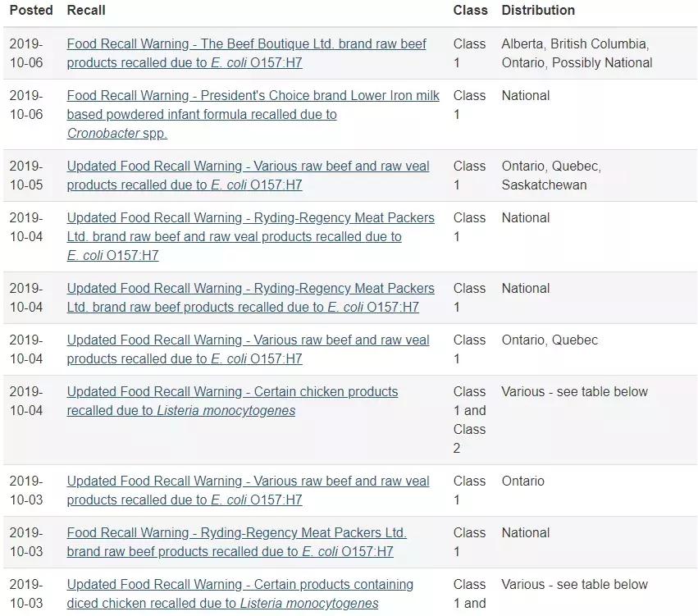698x616 pixels.
Task: Open Certain chicken products Listeria recall link
Action: click(x=232, y=392)
